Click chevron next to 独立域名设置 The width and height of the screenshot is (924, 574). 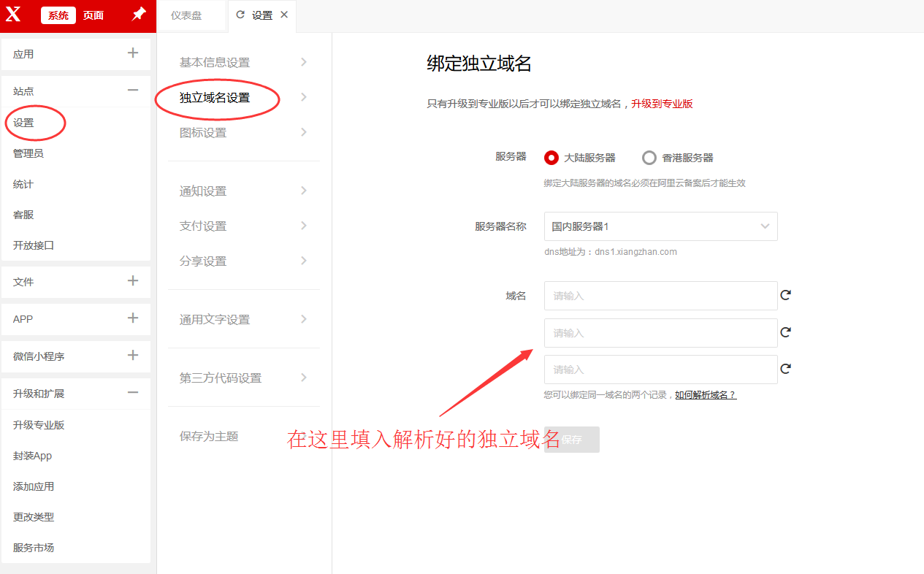[304, 97]
